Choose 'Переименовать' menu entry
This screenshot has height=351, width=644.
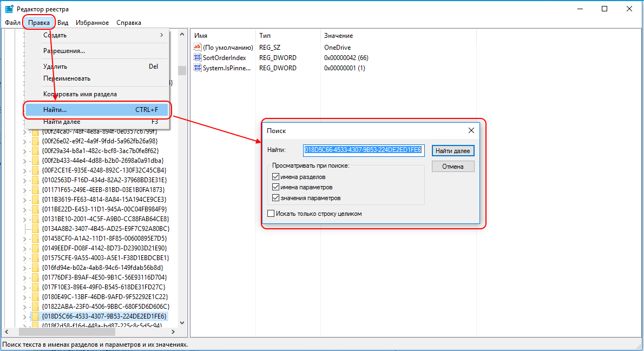click(97, 78)
